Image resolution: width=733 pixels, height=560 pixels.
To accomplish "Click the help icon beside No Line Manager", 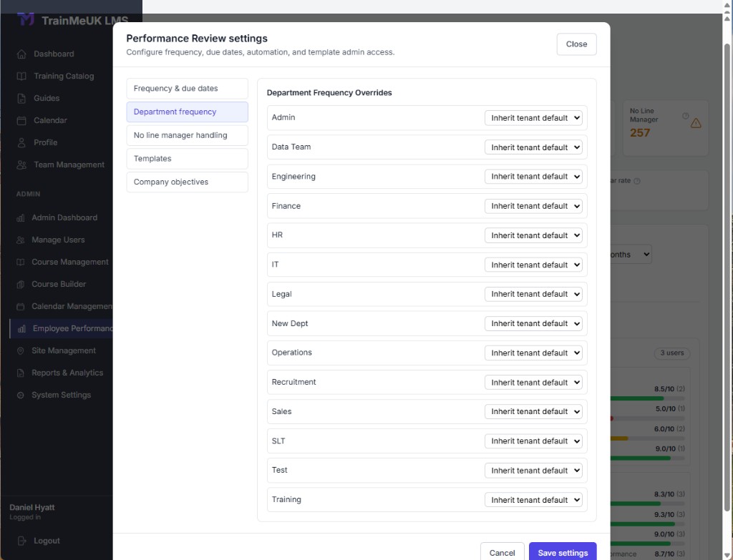I will coord(685,116).
